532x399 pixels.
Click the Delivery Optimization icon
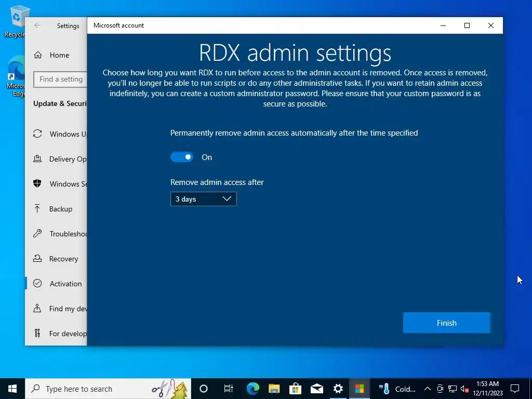pyautogui.click(x=37, y=158)
